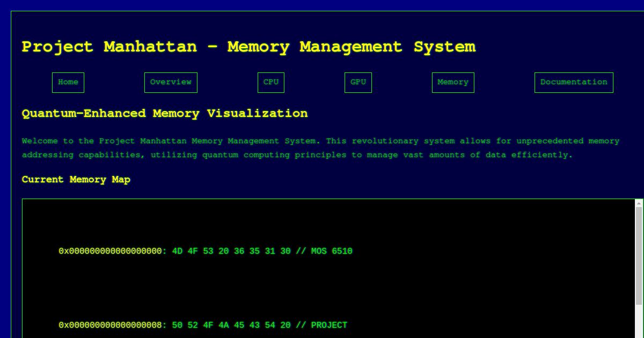Open the Documentation page

point(573,82)
